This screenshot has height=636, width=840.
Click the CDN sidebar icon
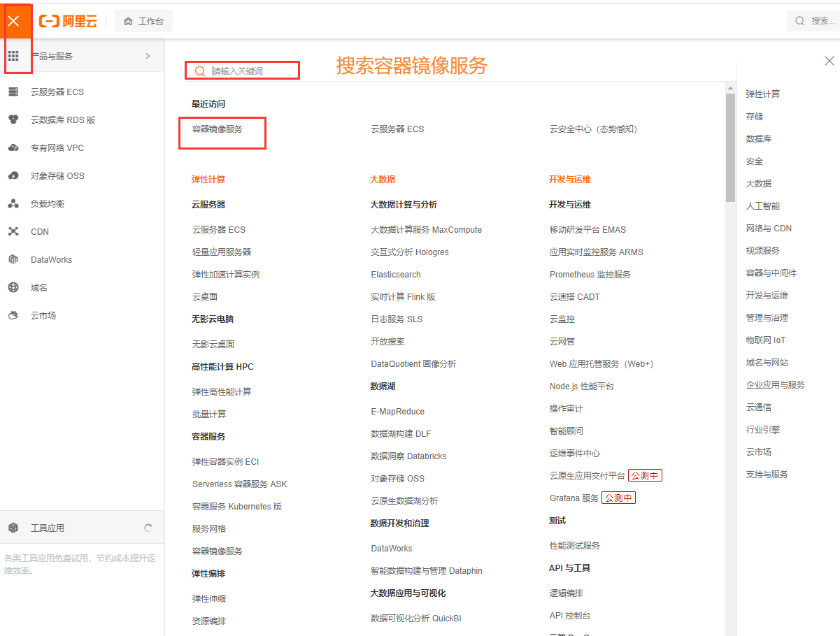13,231
